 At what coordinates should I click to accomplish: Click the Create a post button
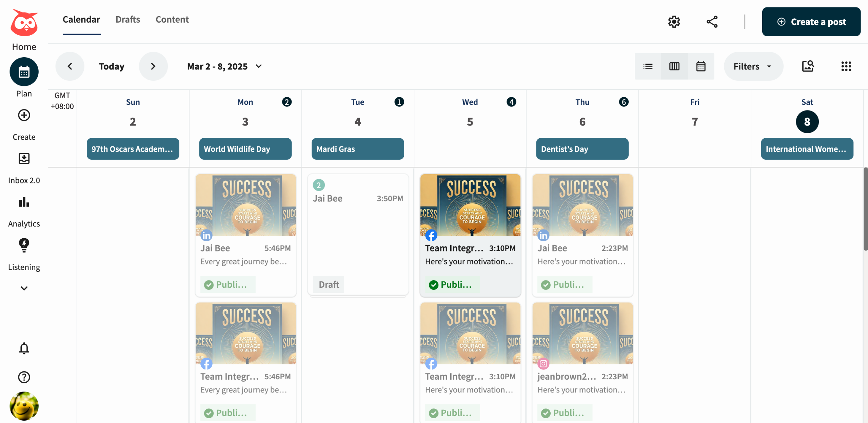tap(811, 22)
